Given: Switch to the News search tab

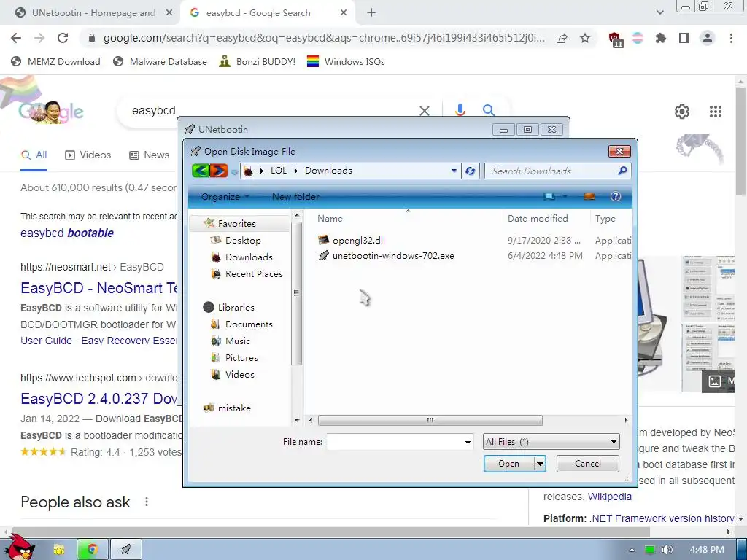Looking at the screenshot, I should [150, 155].
